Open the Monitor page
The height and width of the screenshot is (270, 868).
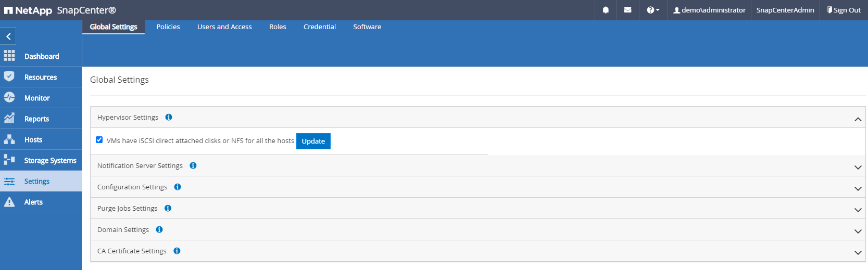pos(37,98)
